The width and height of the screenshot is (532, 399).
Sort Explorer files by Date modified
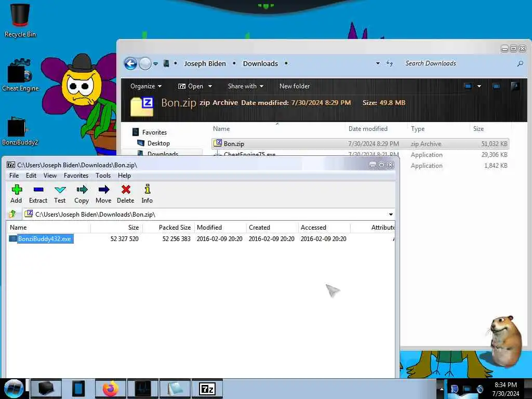coord(368,129)
